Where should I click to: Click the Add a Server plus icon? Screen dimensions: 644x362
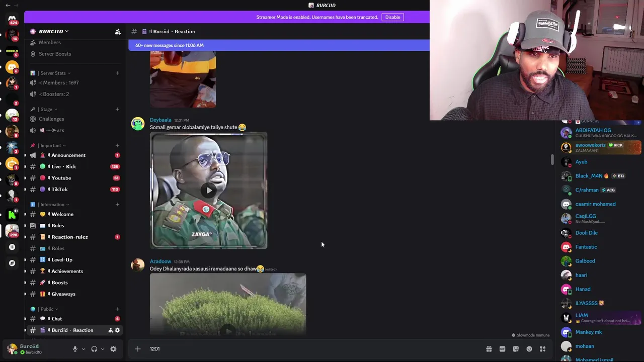click(x=12, y=247)
